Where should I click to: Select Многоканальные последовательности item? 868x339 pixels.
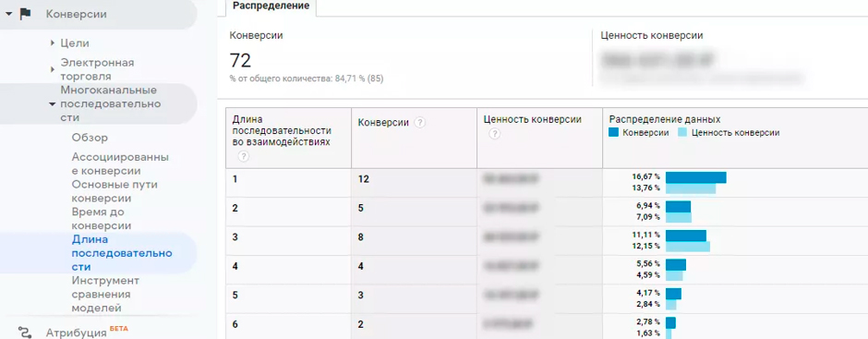111,103
